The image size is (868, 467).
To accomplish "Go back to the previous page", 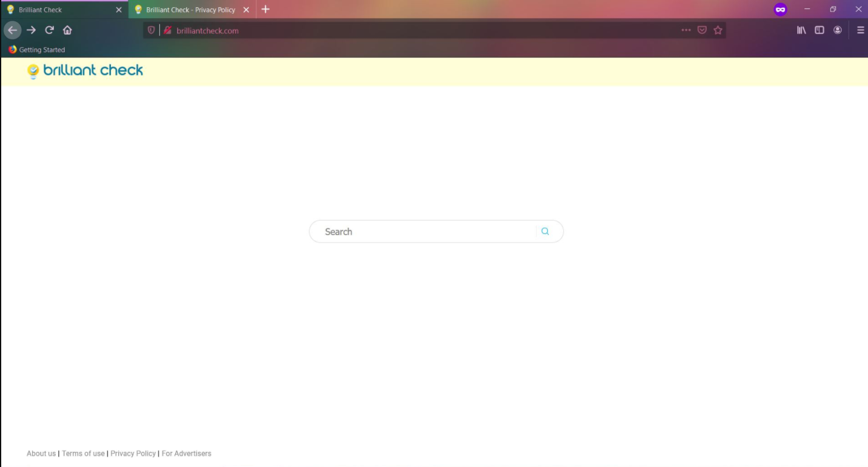I will click(x=12, y=30).
